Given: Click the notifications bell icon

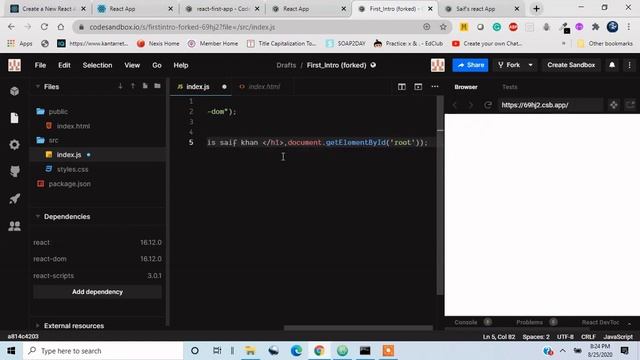Looking at the screenshot, I should click(612, 65).
